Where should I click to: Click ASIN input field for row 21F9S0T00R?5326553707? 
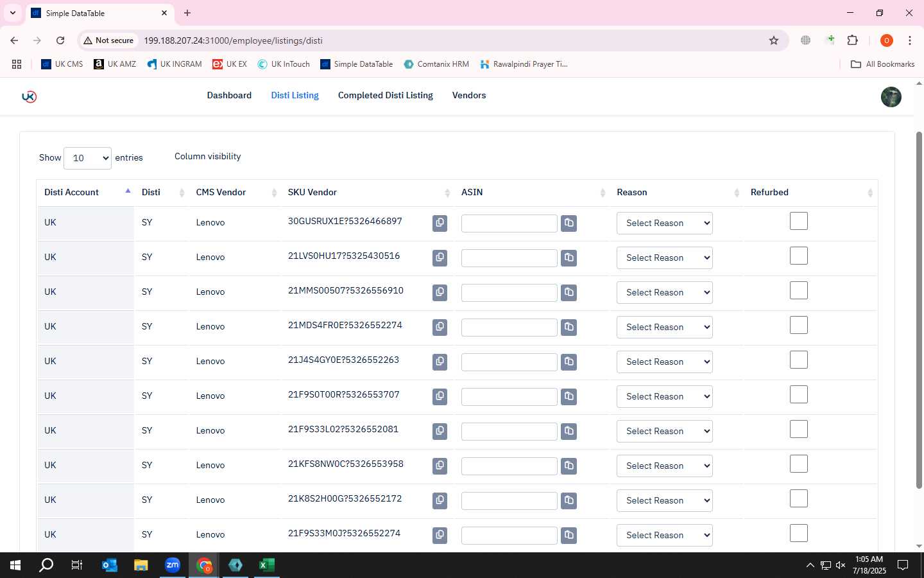(509, 396)
